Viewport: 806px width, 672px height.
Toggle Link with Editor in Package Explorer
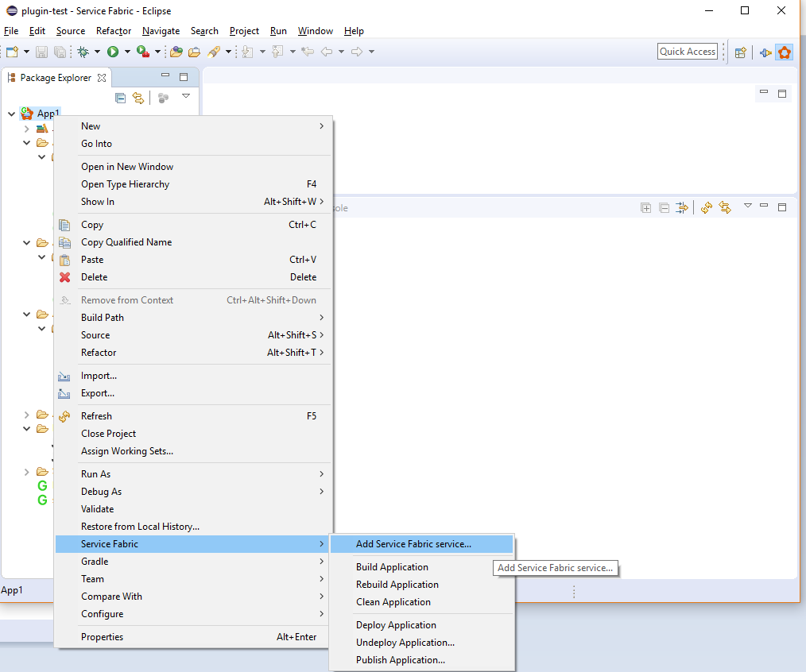pos(138,98)
